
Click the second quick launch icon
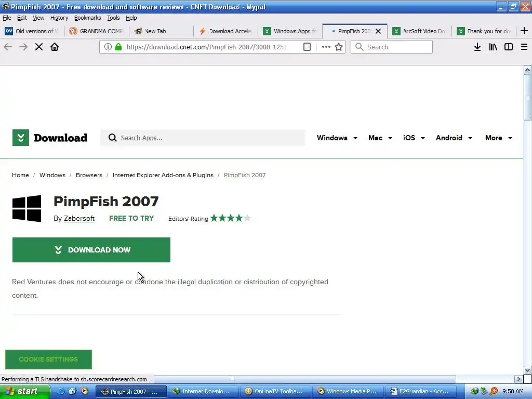click(x=72, y=391)
